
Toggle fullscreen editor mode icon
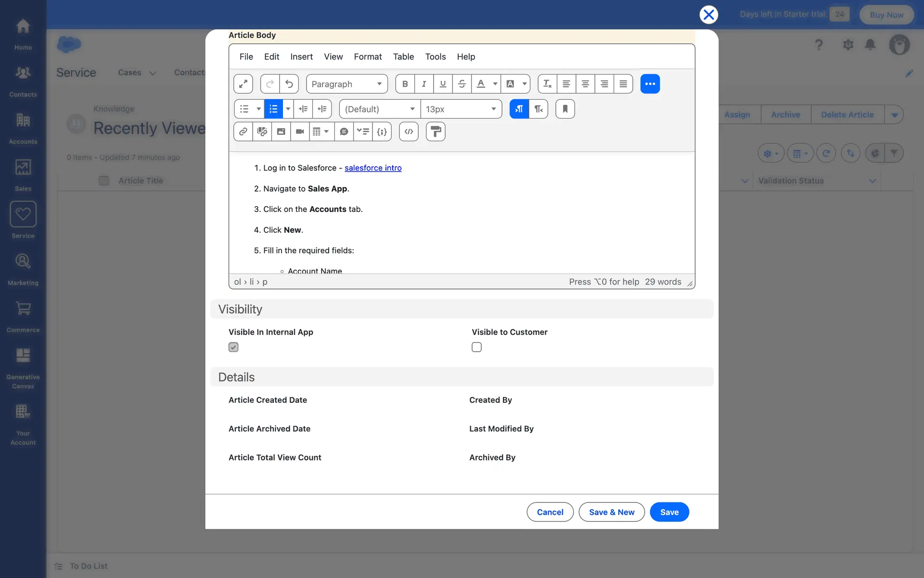coord(243,84)
